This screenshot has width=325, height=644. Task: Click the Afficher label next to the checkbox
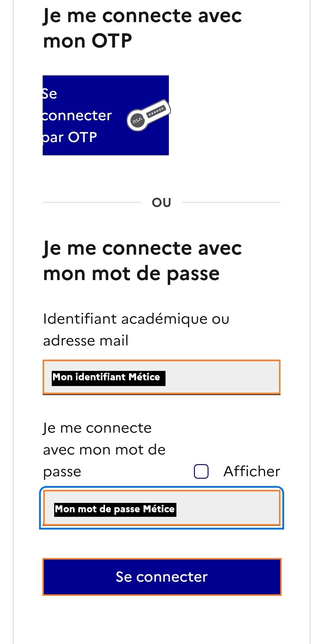[251, 471]
